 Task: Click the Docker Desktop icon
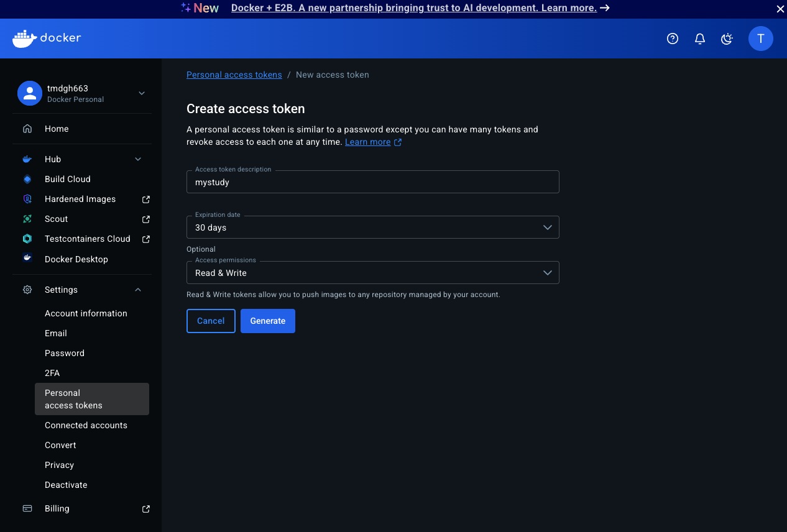[27, 259]
